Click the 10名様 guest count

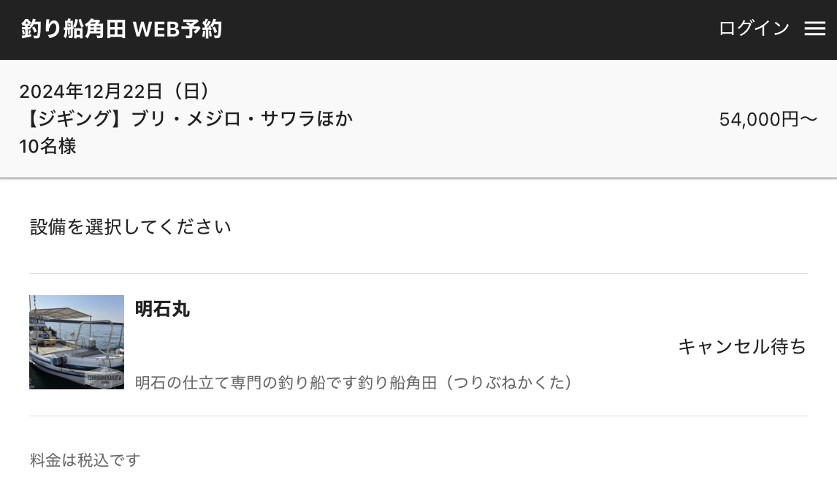tap(47, 146)
